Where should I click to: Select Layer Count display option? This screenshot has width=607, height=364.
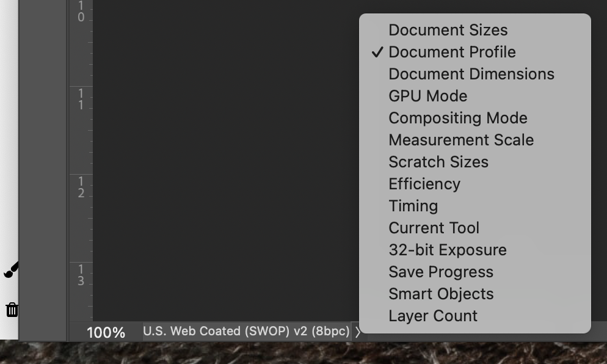[x=432, y=316]
